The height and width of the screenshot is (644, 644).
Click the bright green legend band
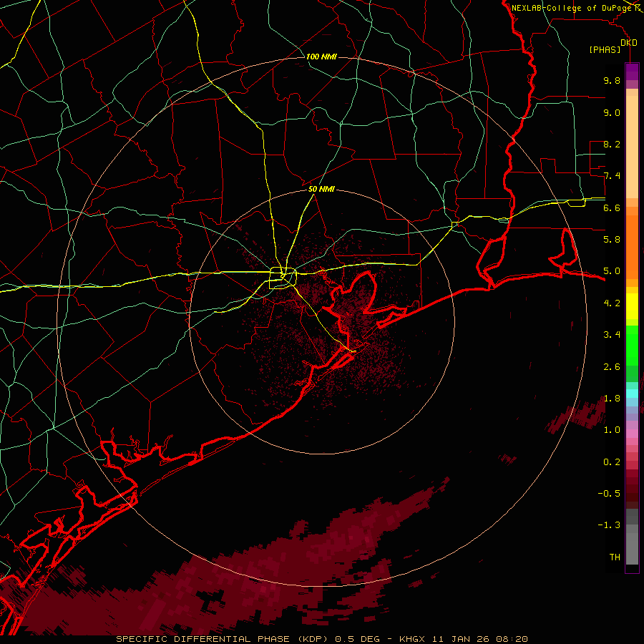tap(632, 346)
